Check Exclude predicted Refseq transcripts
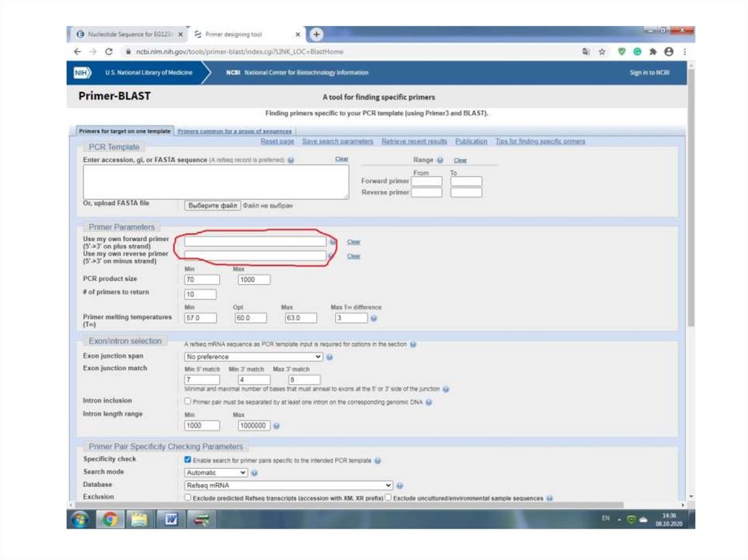This screenshot has width=748, height=560. (x=188, y=498)
